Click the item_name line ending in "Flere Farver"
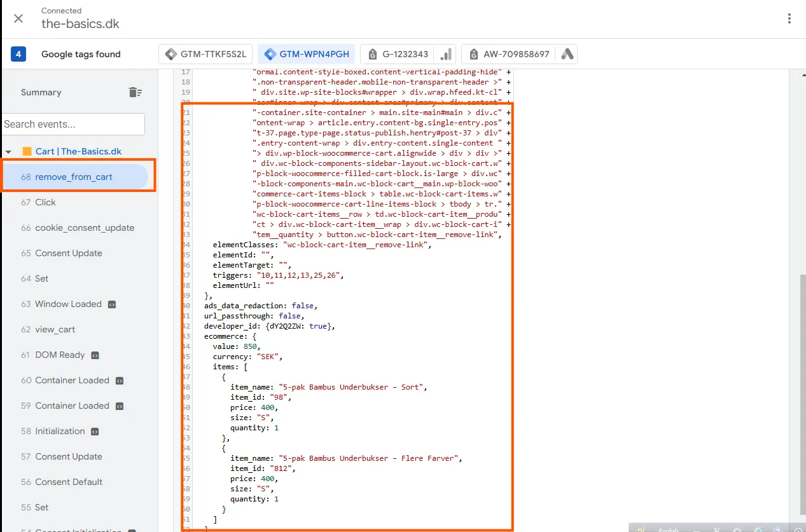This screenshot has width=806, height=532. click(x=347, y=458)
